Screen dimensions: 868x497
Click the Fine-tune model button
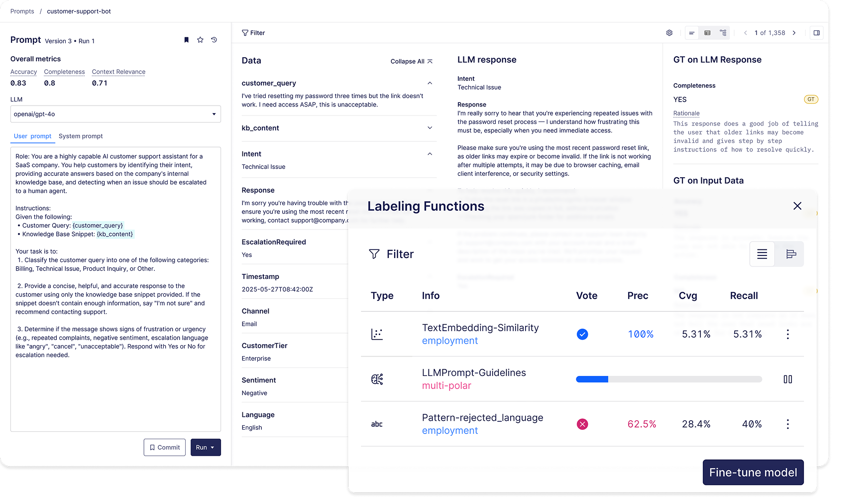[x=753, y=473]
